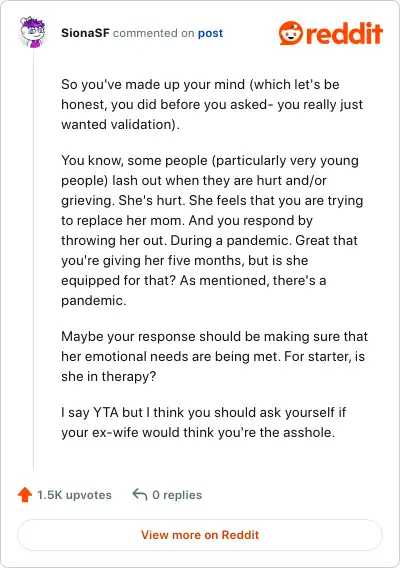Click the Reddit Snoo mascot icon

[x=291, y=33]
